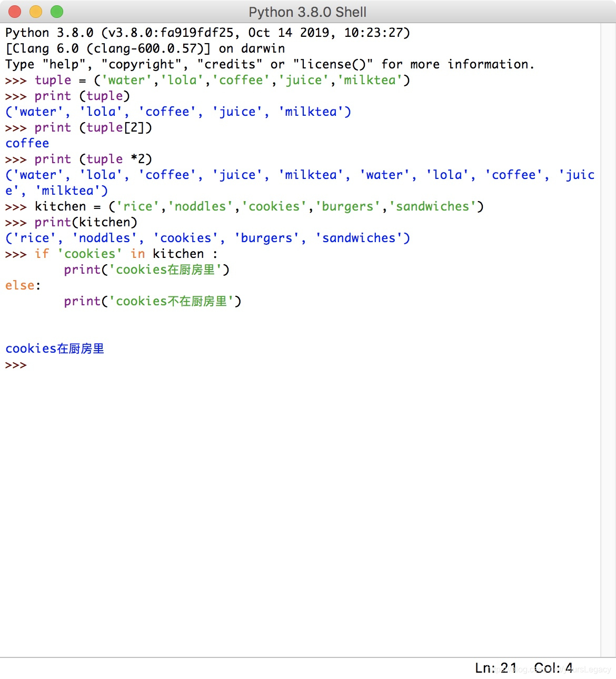616x679 pixels.
Task: Click the empty '>>>' prompt at bottom
Action: 16,365
